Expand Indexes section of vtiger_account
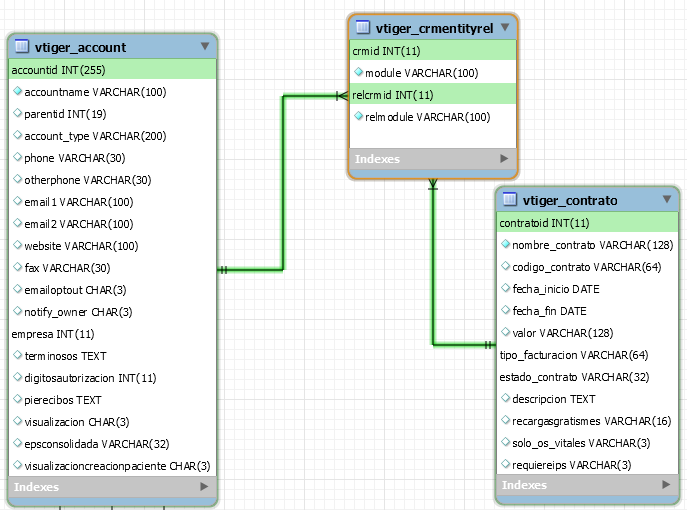 click(x=204, y=486)
